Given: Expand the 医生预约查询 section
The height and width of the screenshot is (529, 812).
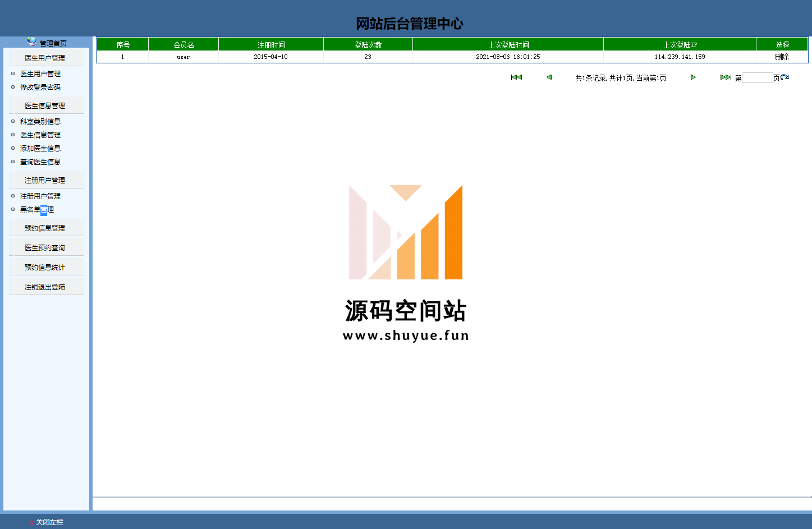Looking at the screenshot, I should 45,247.
